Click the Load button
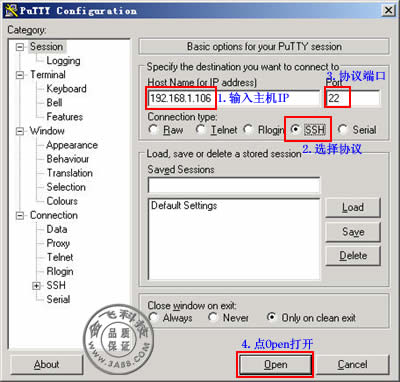 point(353,207)
